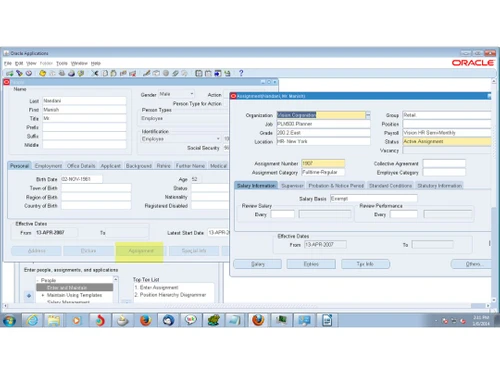The width and height of the screenshot is (500, 375).
Task: Switch to the Background tab
Action: coord(139,166)
